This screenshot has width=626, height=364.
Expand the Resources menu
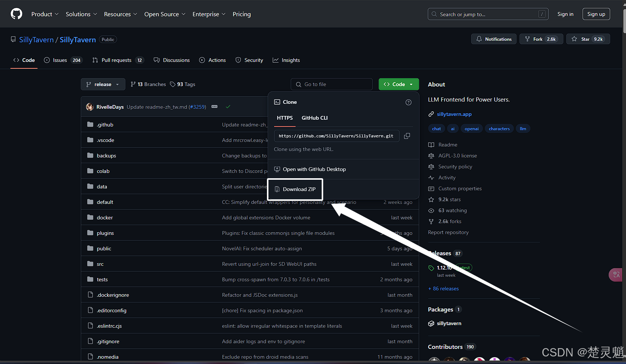coord(120,14)
